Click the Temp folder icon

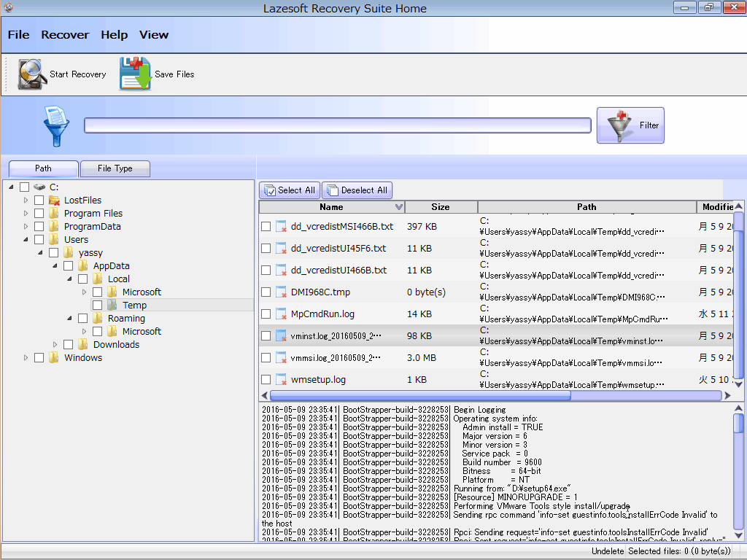click(x=112, y=306)
